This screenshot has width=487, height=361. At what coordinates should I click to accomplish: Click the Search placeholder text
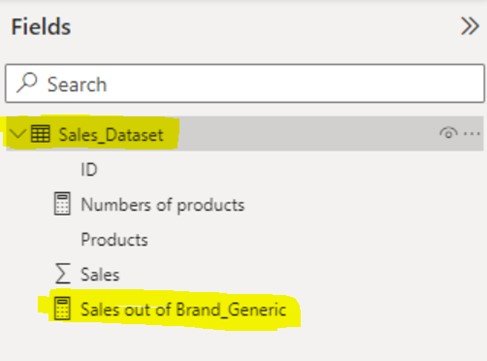77,84
